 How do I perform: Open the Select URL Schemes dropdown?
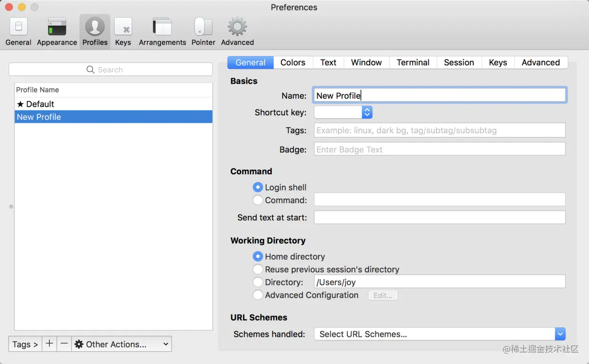(439, 334)
